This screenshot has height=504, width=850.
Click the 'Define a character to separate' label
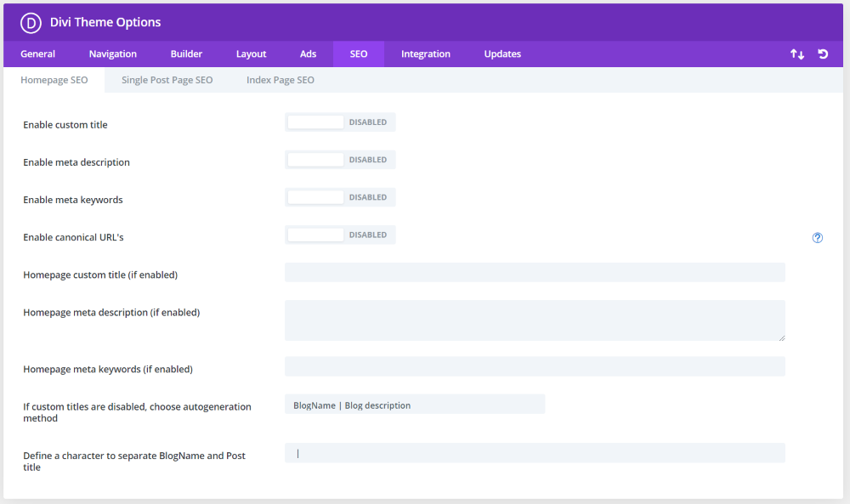(134, 462)
